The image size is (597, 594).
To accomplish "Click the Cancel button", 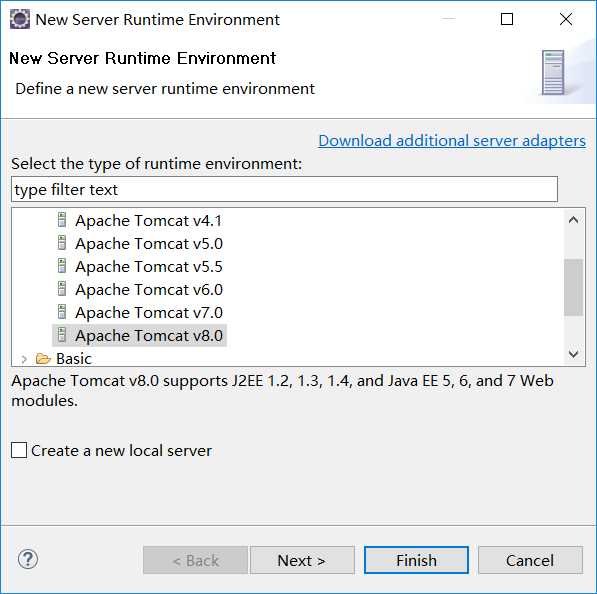I will click(x=530, y=560).
